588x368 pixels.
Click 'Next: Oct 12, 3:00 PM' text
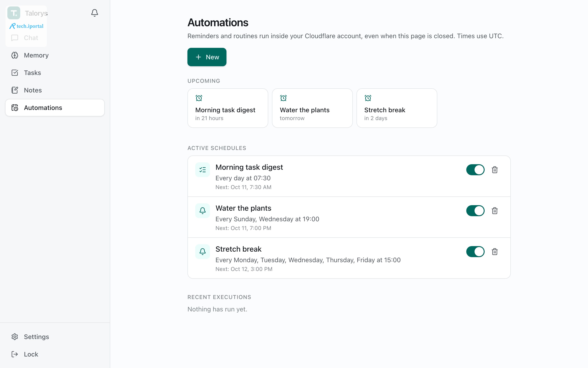click(244, 269)
